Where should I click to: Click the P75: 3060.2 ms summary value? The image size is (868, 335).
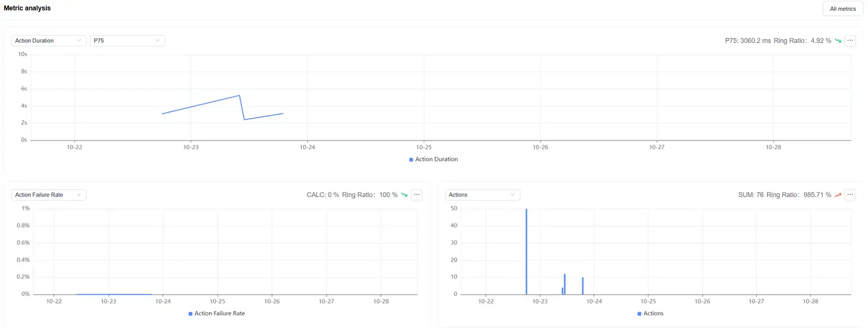pos(747,41)
